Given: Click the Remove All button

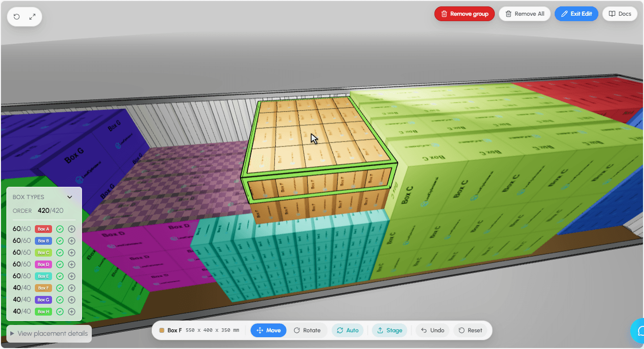Looking at the screenshot, I should tap(525, 14).
